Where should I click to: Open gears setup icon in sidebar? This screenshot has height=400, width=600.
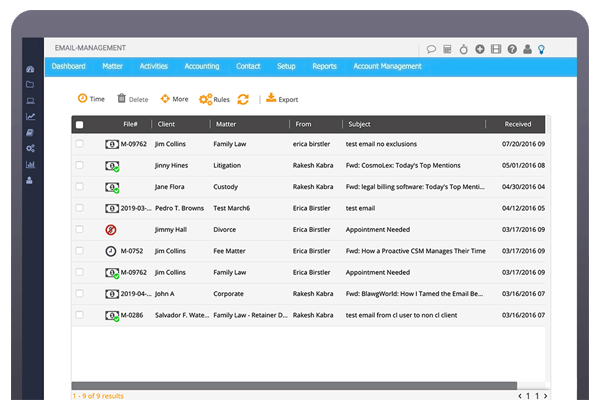[x=30, y=148]
